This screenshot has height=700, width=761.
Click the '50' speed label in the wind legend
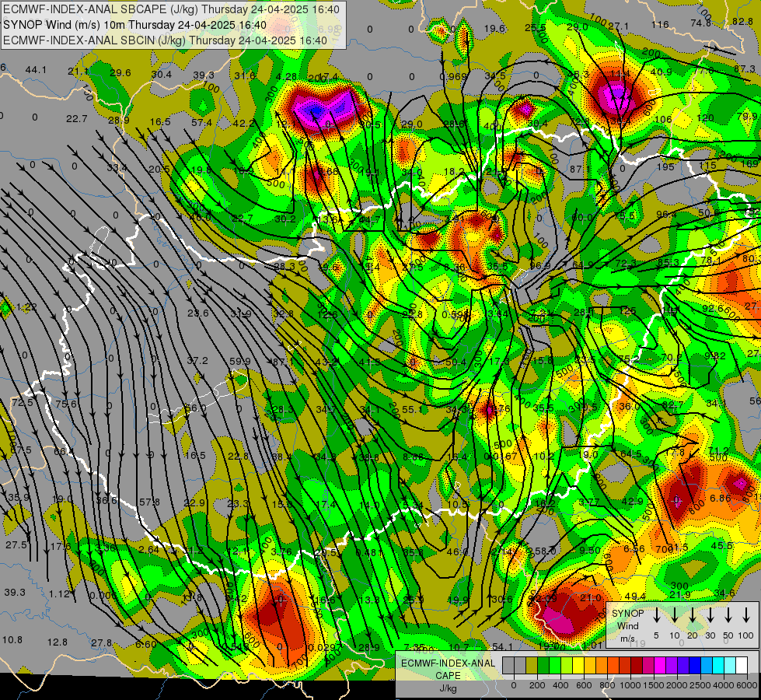point(728,635)
